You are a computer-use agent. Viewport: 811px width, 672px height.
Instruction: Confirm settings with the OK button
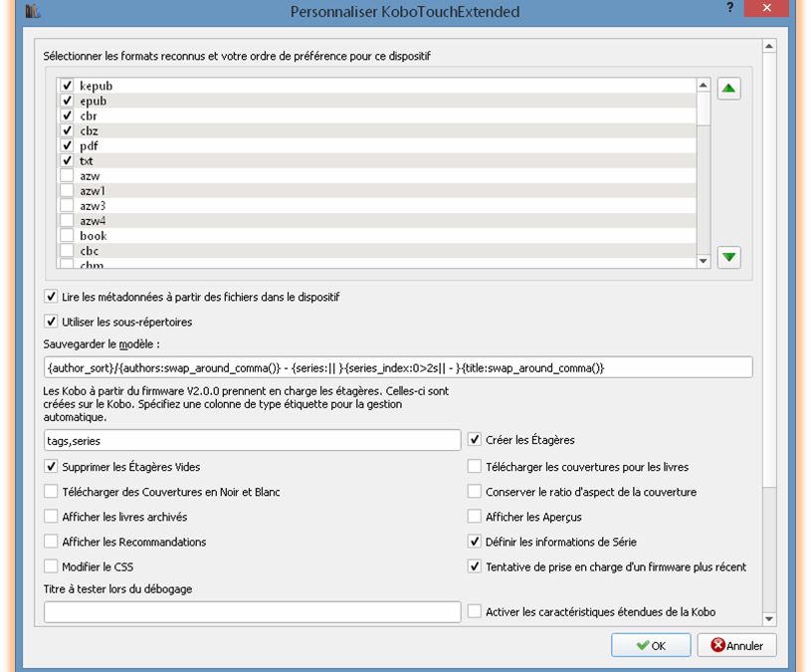(x=651, y=645)
